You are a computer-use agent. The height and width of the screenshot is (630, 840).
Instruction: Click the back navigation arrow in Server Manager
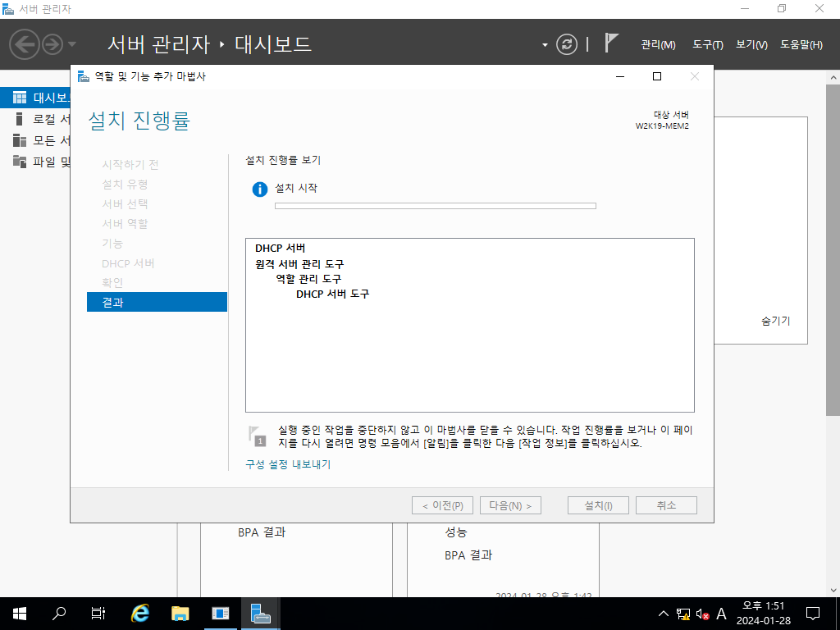pyautogui.click(x=25, y=44)
